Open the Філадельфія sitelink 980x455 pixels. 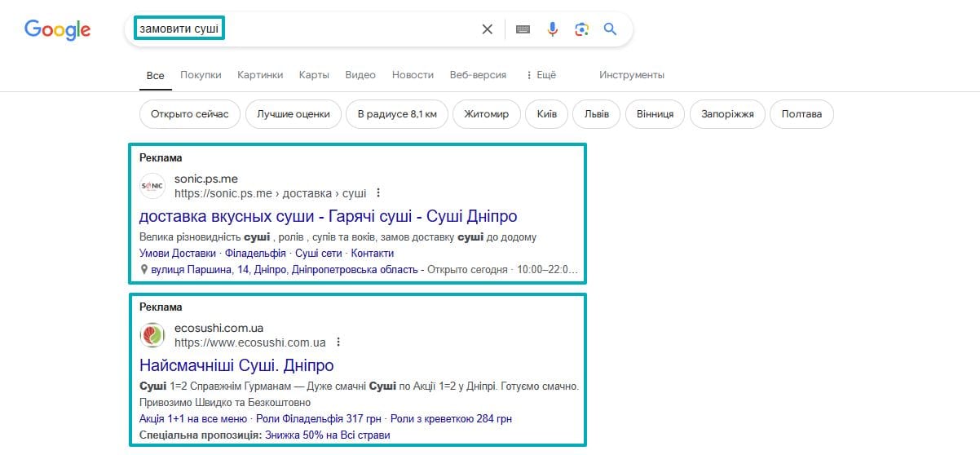click(255, 253)
